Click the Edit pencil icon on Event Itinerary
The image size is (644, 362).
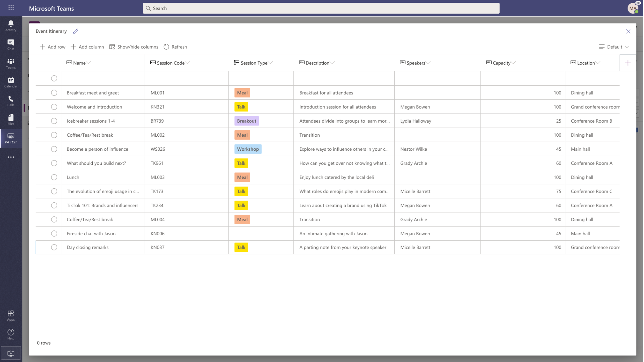tap(75, 31)
